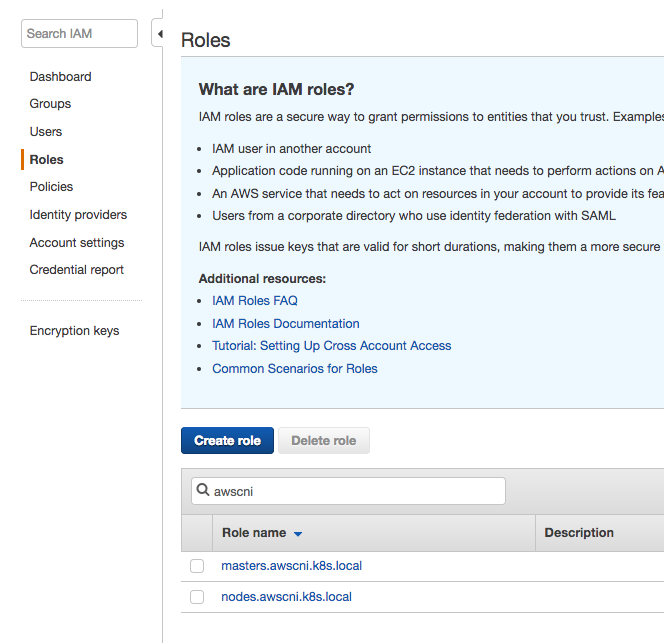664x643 pixels.
Task: Click the role filter field containing awscni
Action: 349,491
